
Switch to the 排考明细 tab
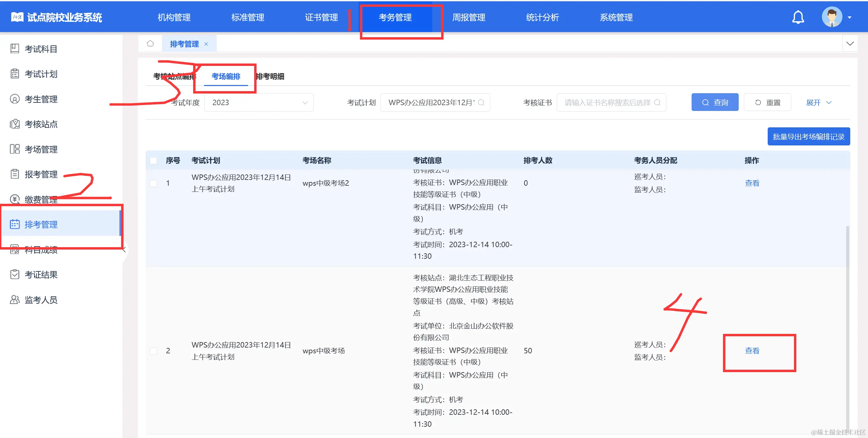[x=271, y=77]
